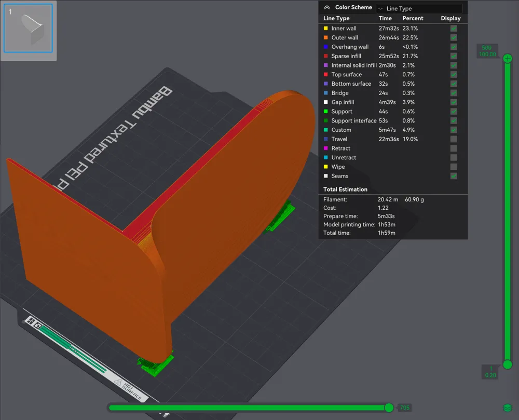Select the plate 1 thumbnail
Viewport: 519px width, 420px height.
coord(28,29)
